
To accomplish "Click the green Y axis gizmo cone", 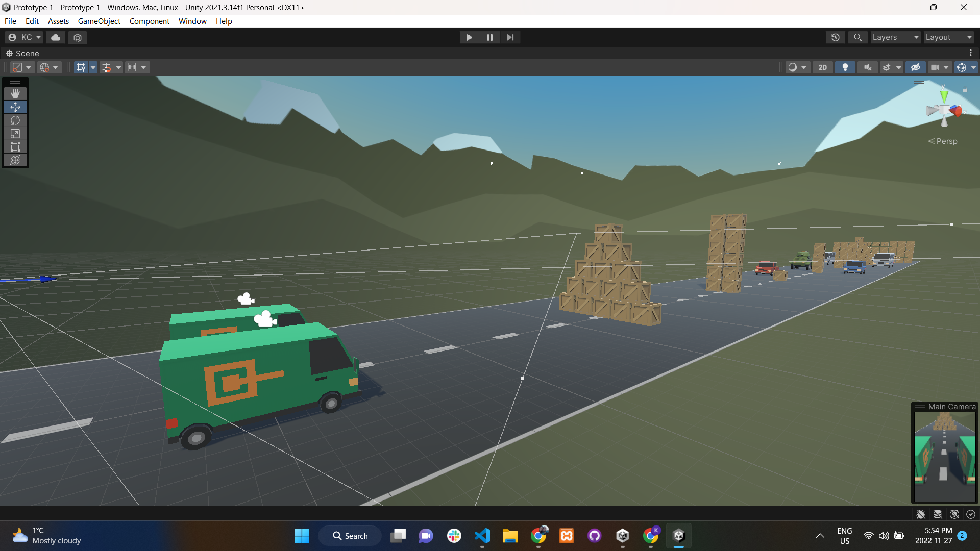I will [x=944, y=96].
